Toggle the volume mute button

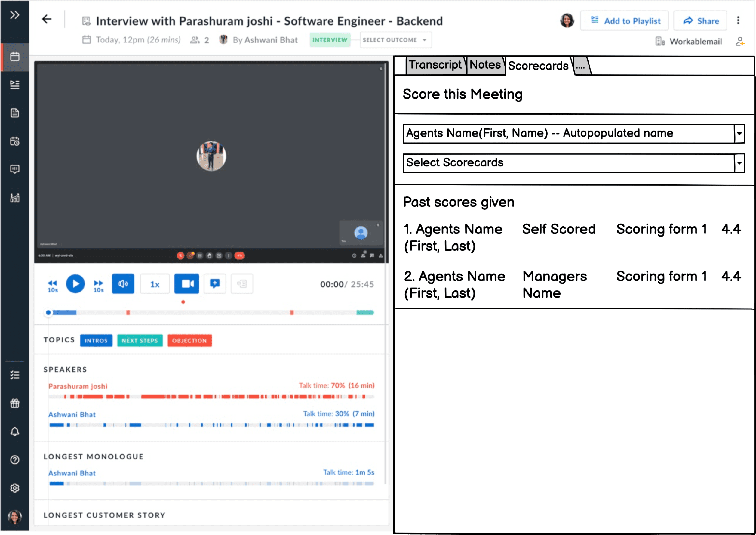(123, 284)
